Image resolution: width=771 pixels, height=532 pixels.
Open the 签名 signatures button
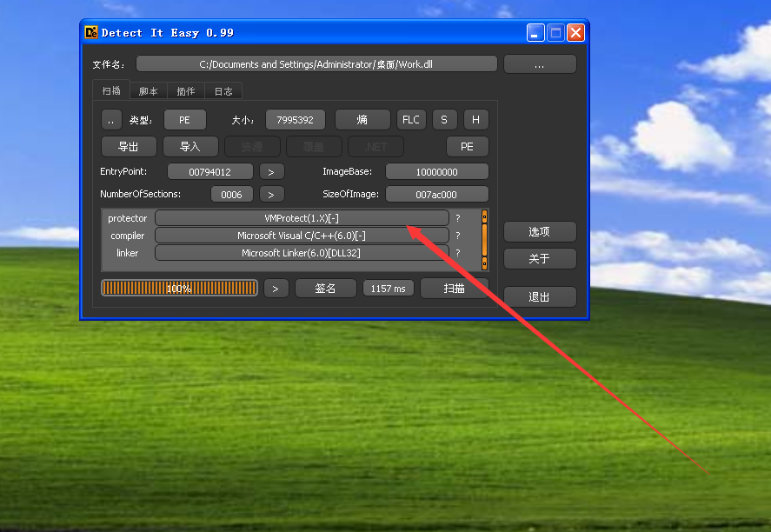(325, 288)
